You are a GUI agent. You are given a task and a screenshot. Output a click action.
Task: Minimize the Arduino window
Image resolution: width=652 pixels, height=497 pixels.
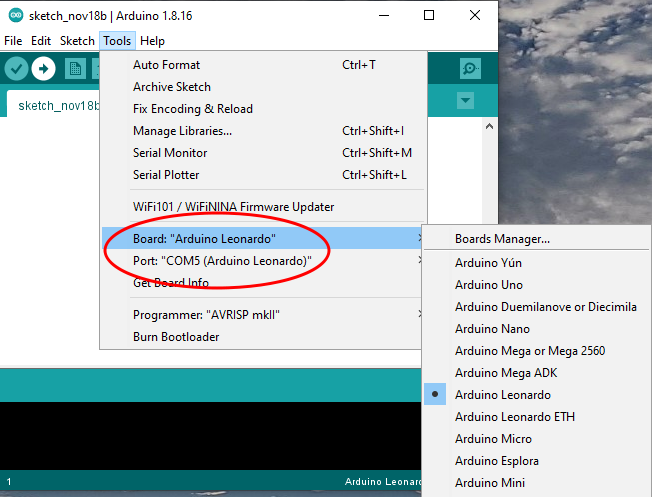[x=384, y=16]
